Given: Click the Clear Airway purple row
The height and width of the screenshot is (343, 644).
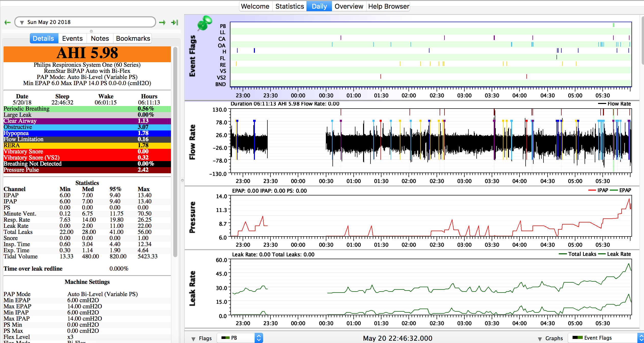Looking at the screenshot, I should tap(87, 121).
